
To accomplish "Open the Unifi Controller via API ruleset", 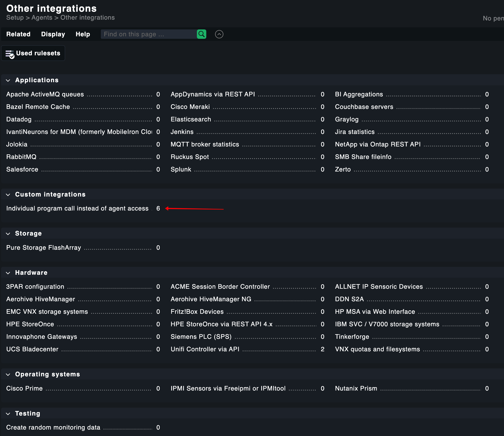I will pos(205,349).
